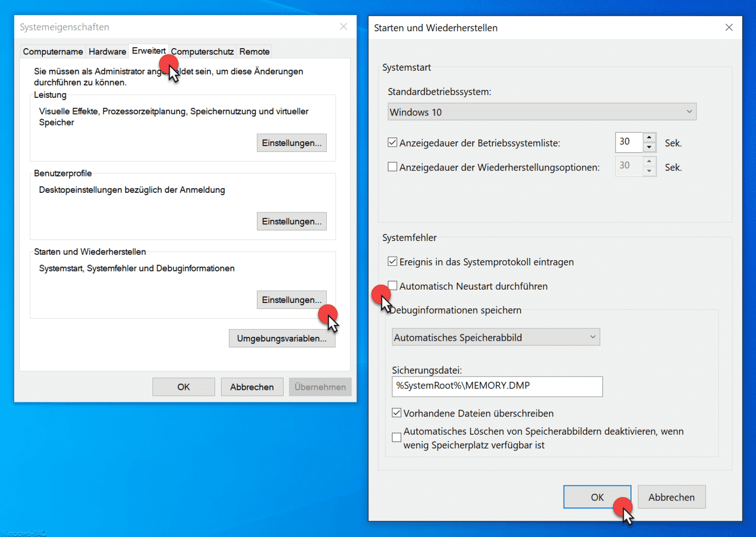Select the Erweitert tab

tap(149, 51)
